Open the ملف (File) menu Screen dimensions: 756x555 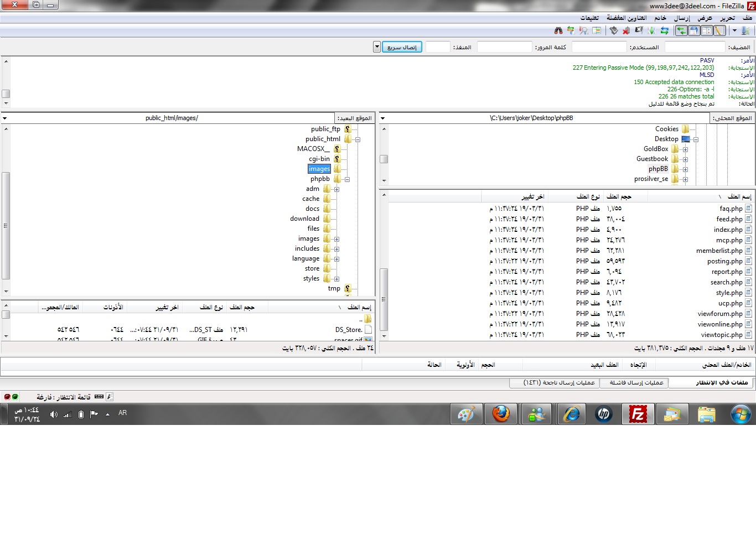point(747,18)
